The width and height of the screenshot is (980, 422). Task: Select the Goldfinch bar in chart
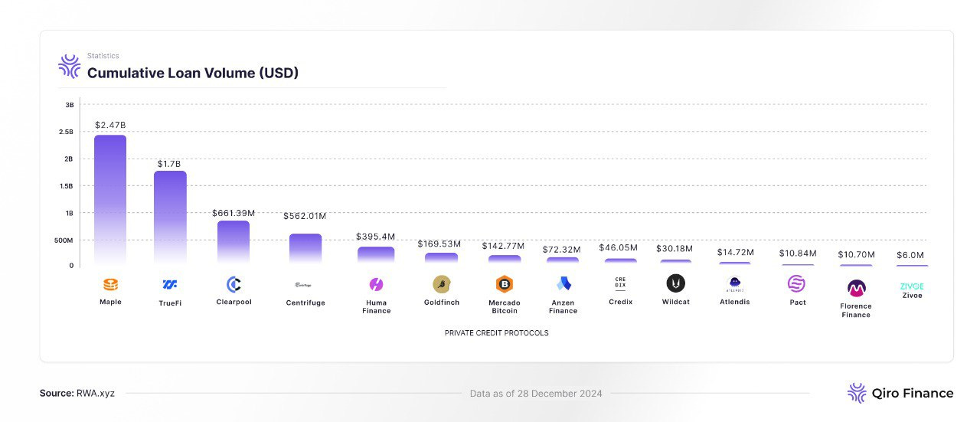[x=441, y=259]
